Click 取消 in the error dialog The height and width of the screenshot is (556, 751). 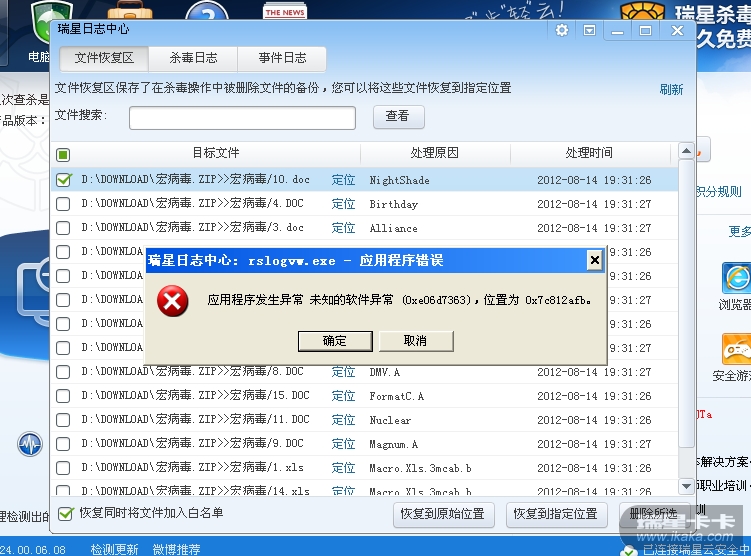pyautogui.click(x=416, y=341)
